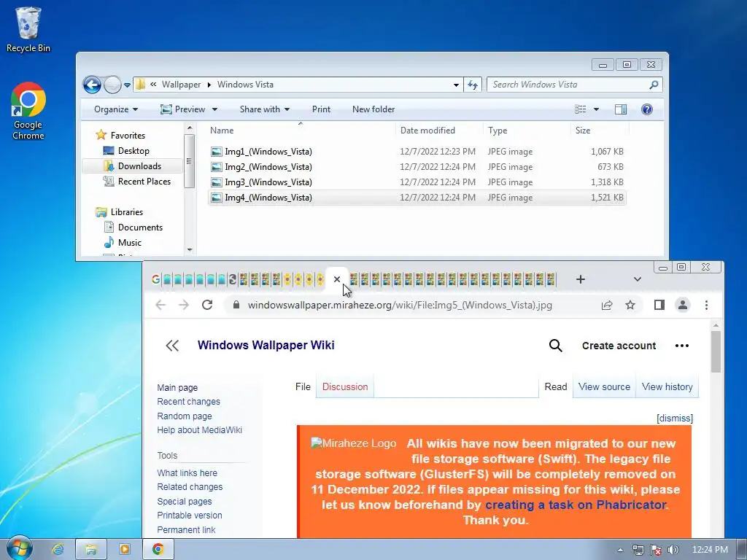This screenshot has height=560, width=747.
Task: Select the Read tab
Action: click(x=555, y=386)
